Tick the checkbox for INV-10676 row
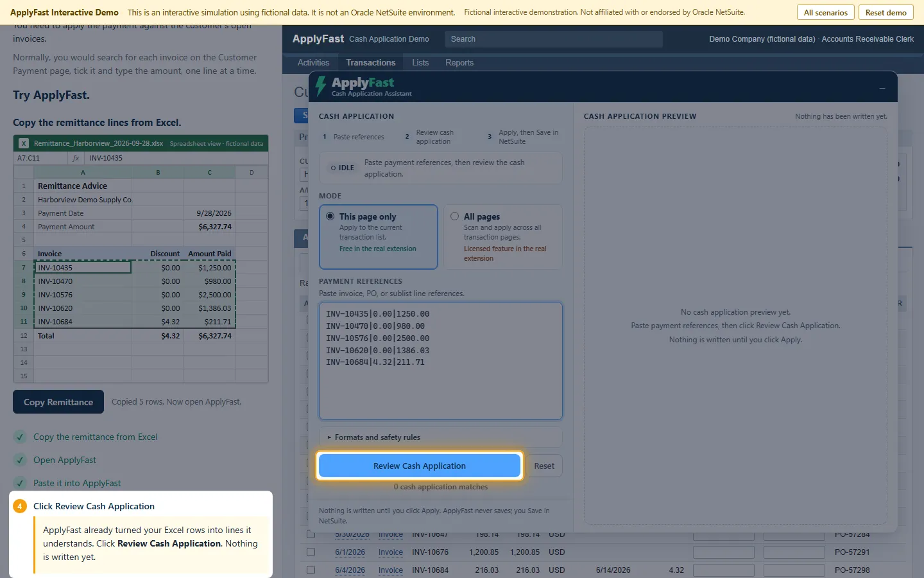Screen dimensions: 924x578 click(311, 552)
